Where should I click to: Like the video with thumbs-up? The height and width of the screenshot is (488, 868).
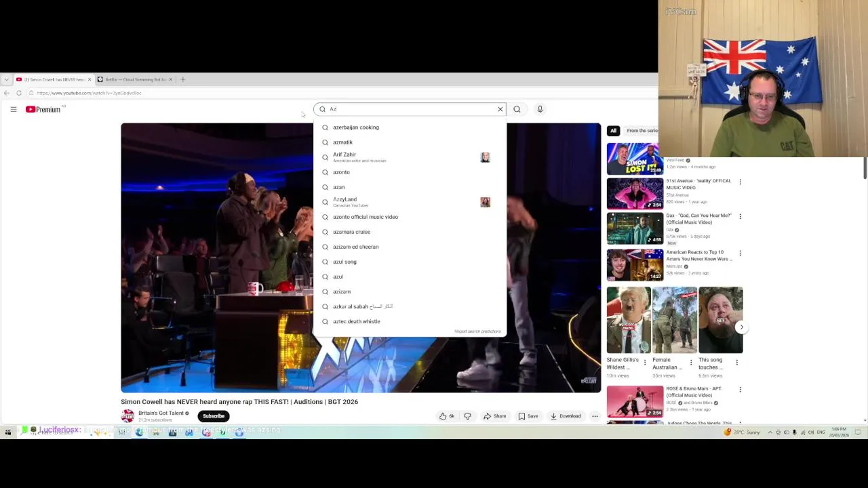446,416
